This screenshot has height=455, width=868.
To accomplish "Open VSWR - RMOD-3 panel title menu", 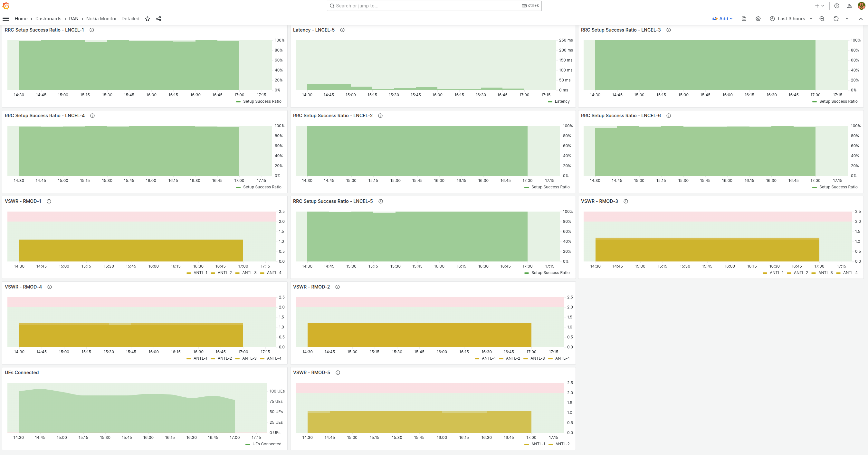I will pos(599,201).
